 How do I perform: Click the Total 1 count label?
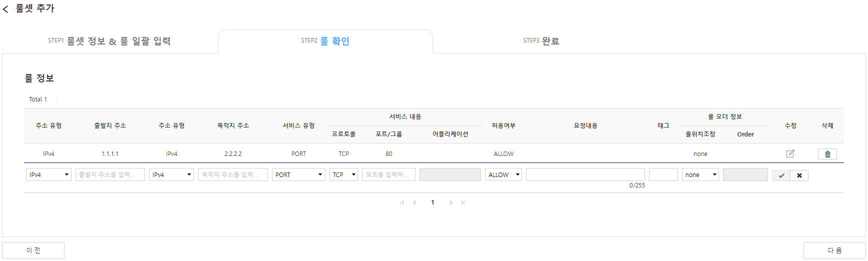pos(38,99)
